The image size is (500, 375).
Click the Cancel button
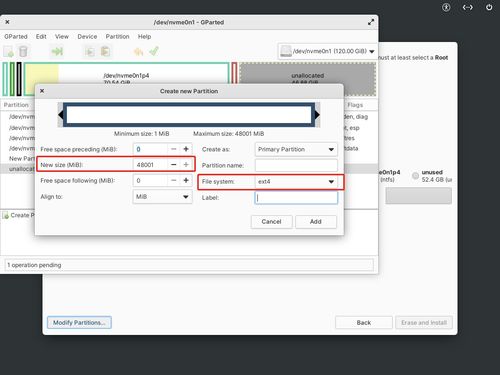(x=271, y=222)
